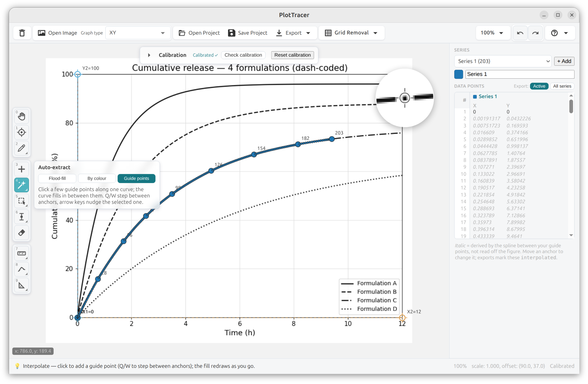
Task: Click the Series 1 column header
Action: coord(487,96)
